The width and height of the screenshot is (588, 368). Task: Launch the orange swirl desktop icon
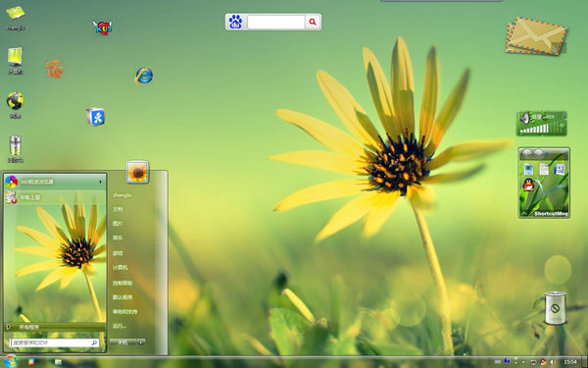point(55,69)
